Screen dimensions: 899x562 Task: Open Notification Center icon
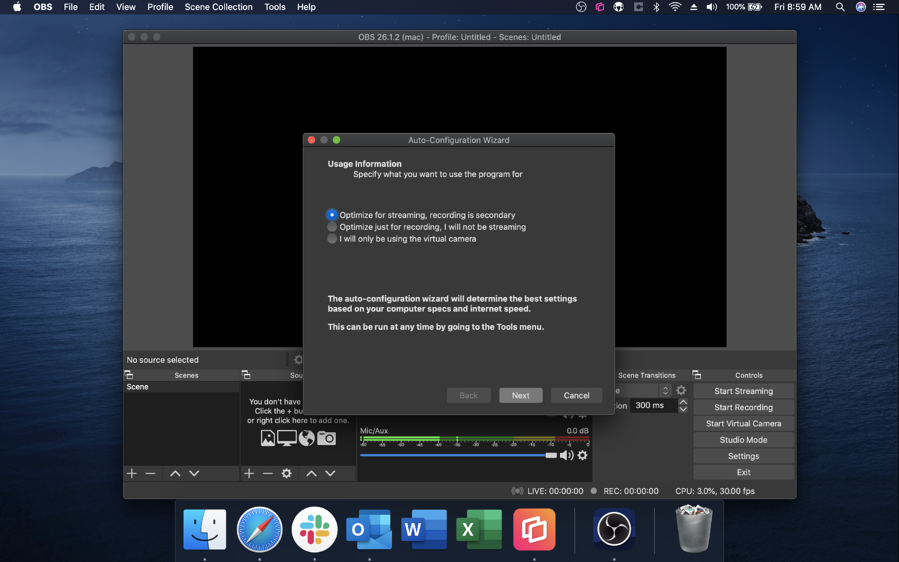click(x=879, y=7)
